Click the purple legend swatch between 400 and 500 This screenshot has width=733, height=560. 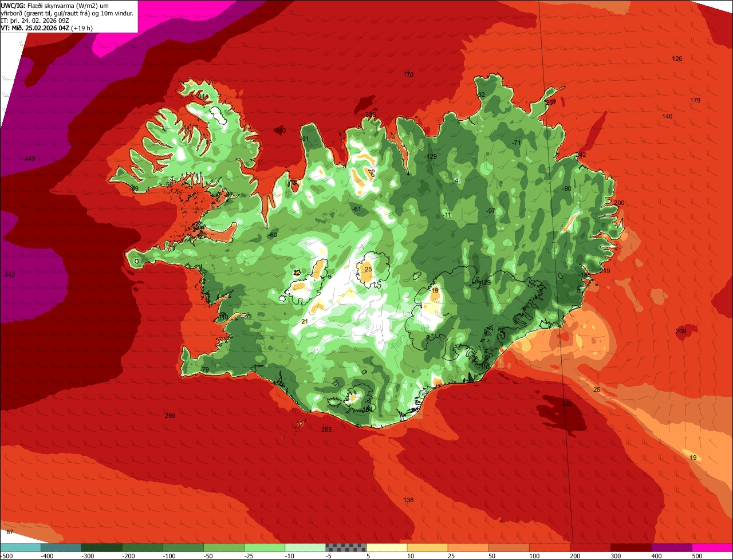[x=671, y=547]
